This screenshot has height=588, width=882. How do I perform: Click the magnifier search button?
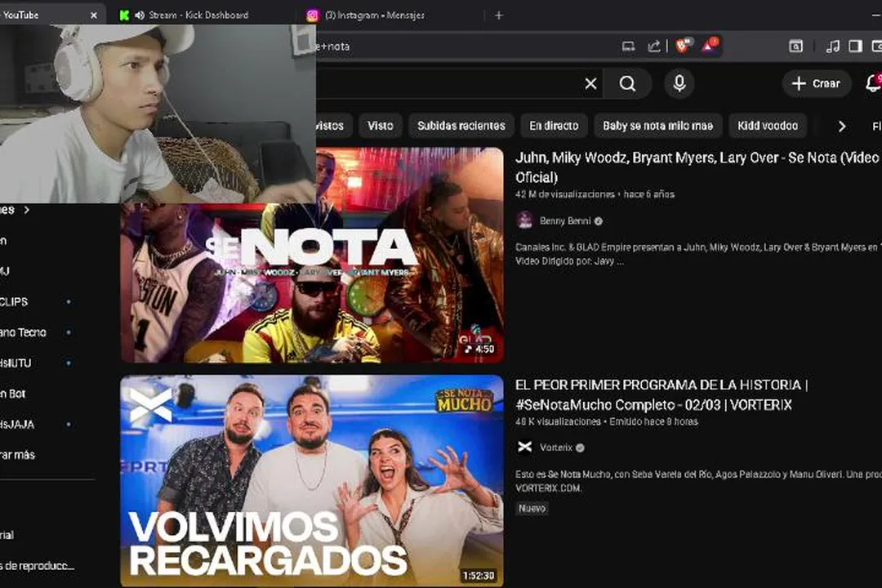(x=628, y=84)
